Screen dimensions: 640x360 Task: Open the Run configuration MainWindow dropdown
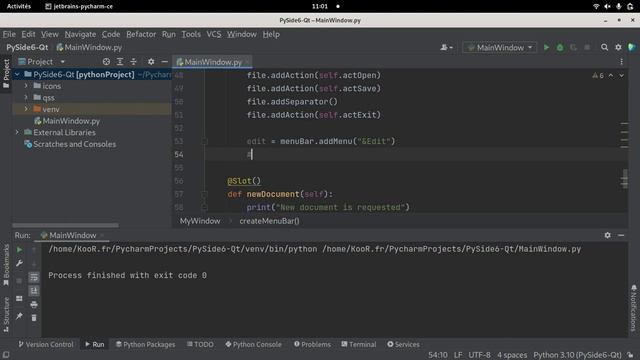click(499, 47)
